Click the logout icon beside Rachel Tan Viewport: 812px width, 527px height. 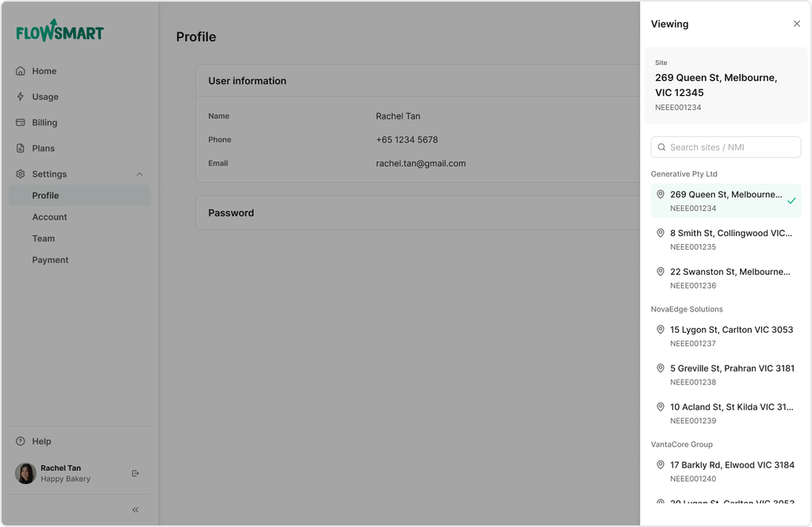[x=136, y=473]
